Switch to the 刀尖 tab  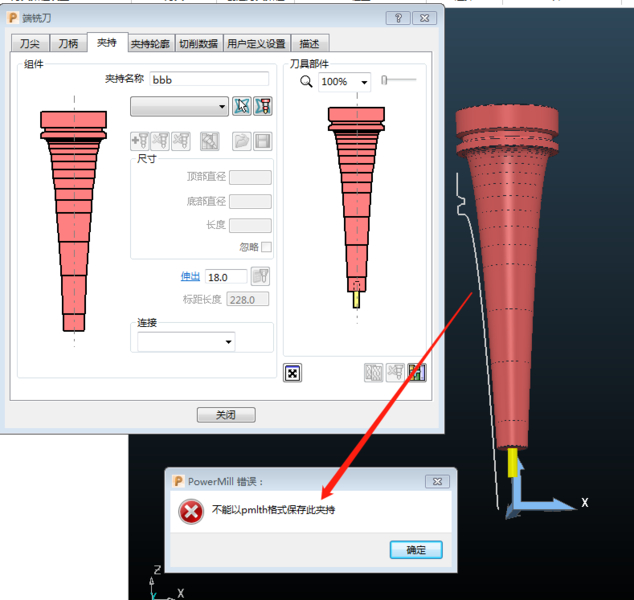(30, 43)
